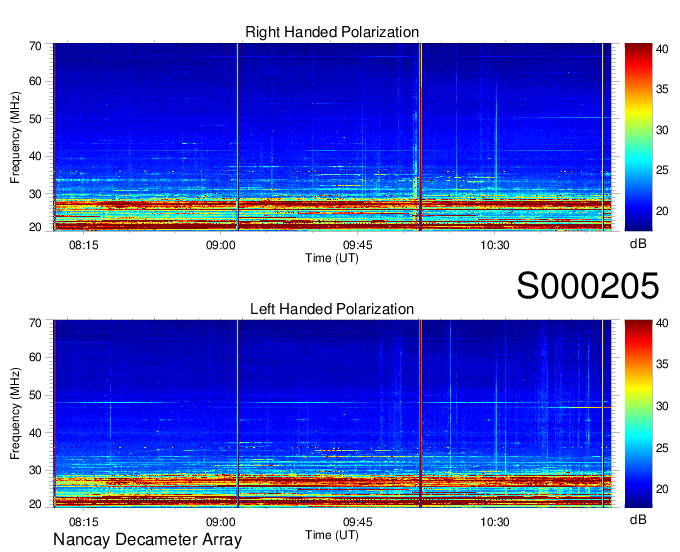The image size is (680, 552).
Task: Click the lower plot's dB color bar
Action: tap(638, 414)
